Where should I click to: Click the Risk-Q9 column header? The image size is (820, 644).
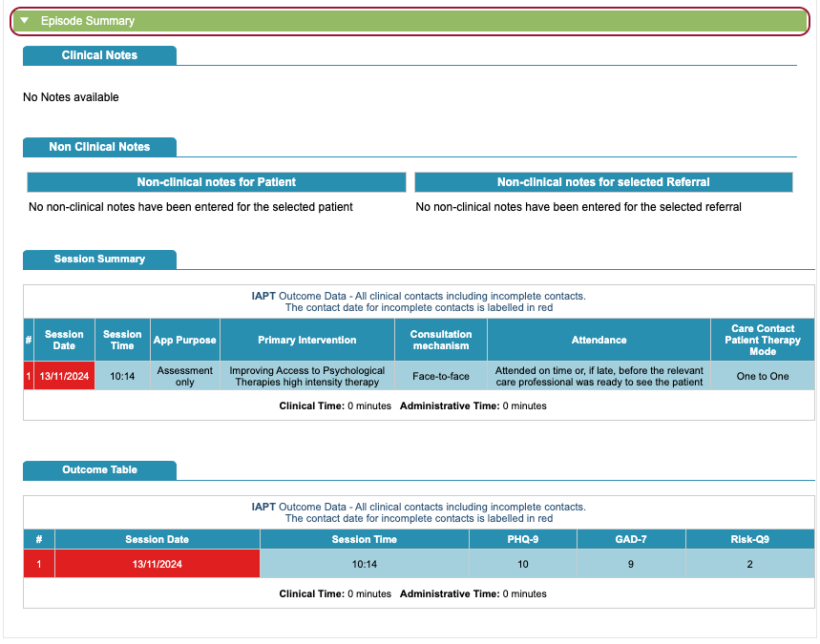749,539
